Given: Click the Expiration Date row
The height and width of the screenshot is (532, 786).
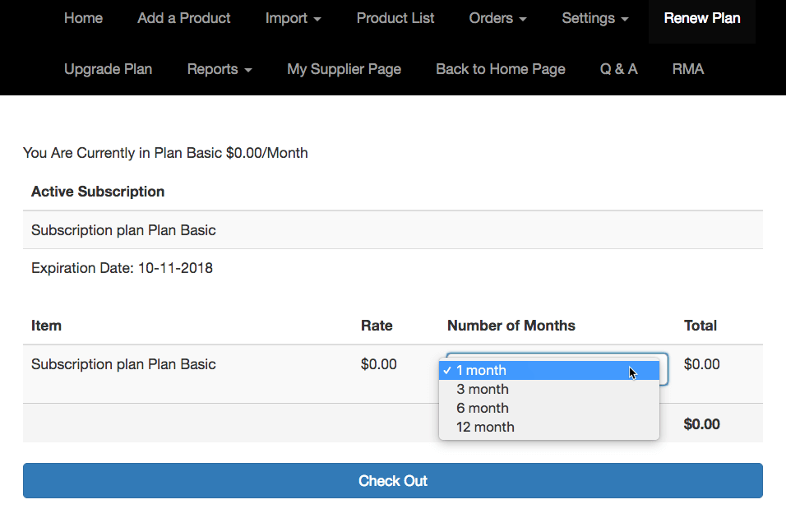Looking at the screenshot, I should (x=122, y=268).
